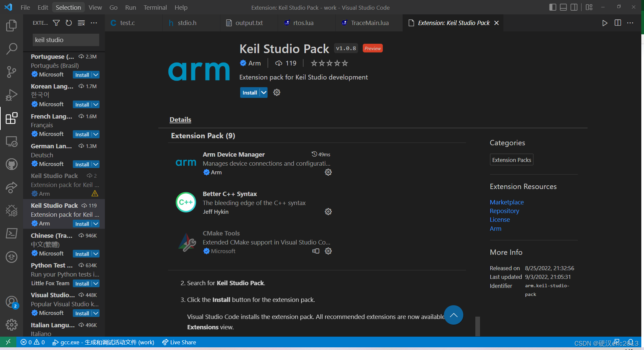Open Arm Device Manager gear settings
This screenshot has height=350, width=644.
pyautogui.click(x=328, y=172)
